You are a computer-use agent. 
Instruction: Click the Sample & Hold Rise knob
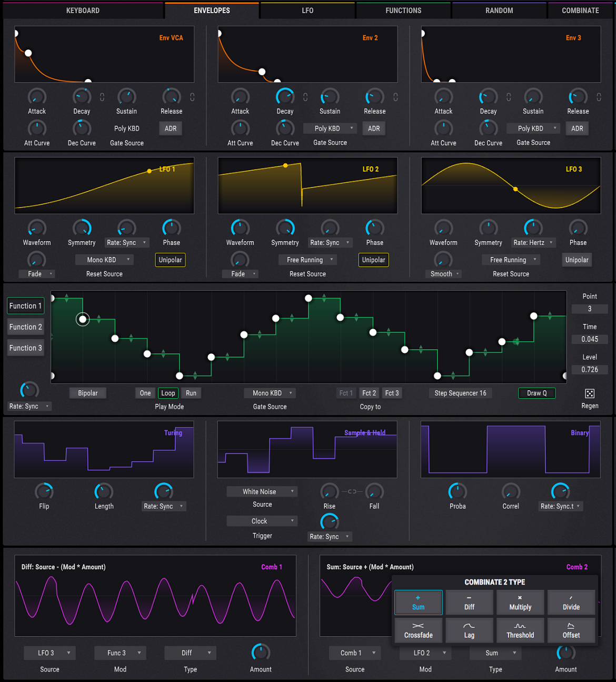(x=330, y=492)
